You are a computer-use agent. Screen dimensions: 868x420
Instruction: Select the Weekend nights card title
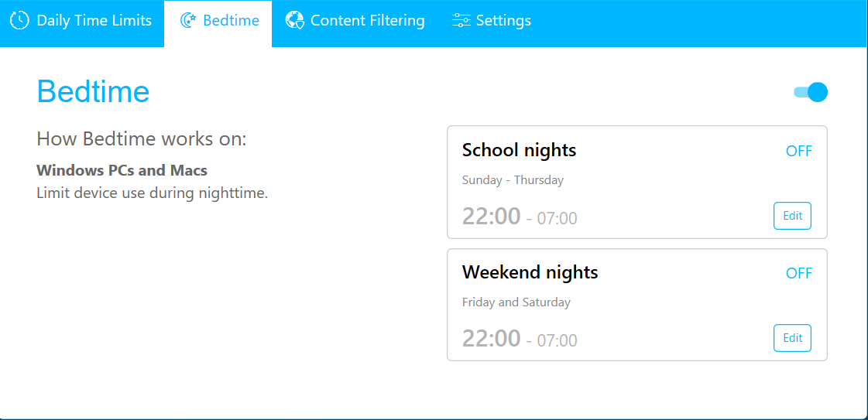[x=530, y=272]
